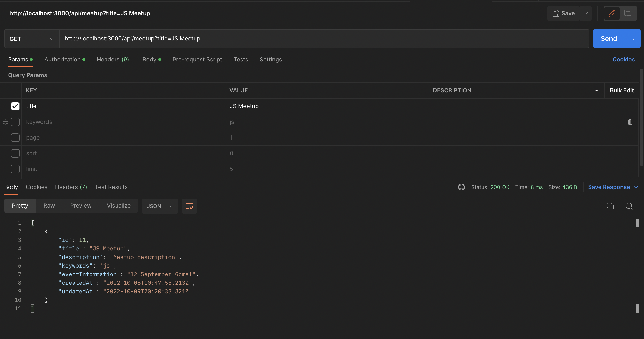View network information via the globe icon
This screenshot has width=644, height=339.
pyautogui.click(x=461, y=187)
